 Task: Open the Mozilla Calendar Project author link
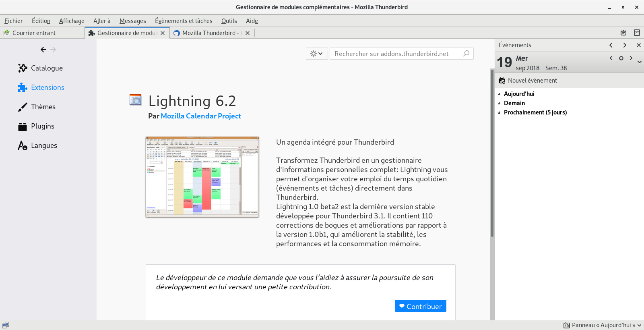[200, 116]
